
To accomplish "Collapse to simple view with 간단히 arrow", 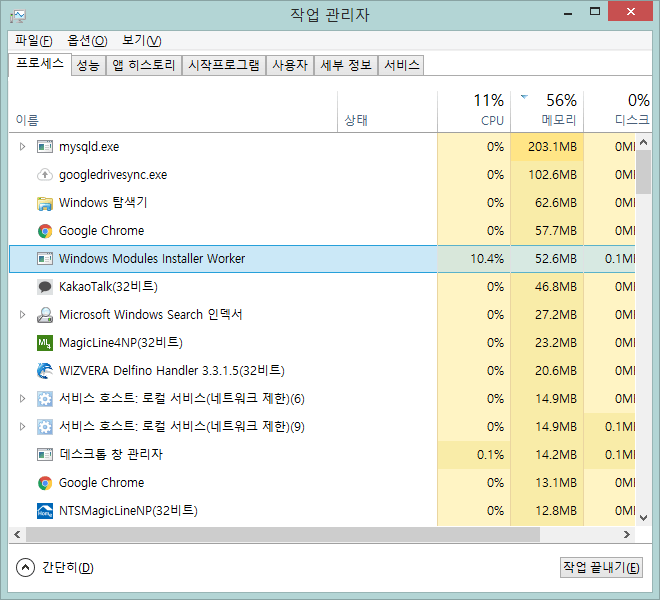I will tap(25, 568).
